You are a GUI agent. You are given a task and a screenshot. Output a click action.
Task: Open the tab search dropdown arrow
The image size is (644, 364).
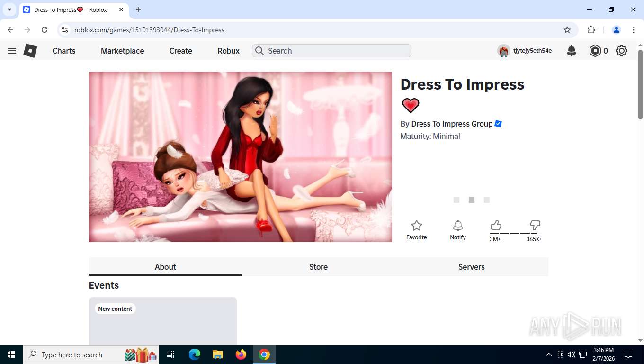tap(9, 9)
